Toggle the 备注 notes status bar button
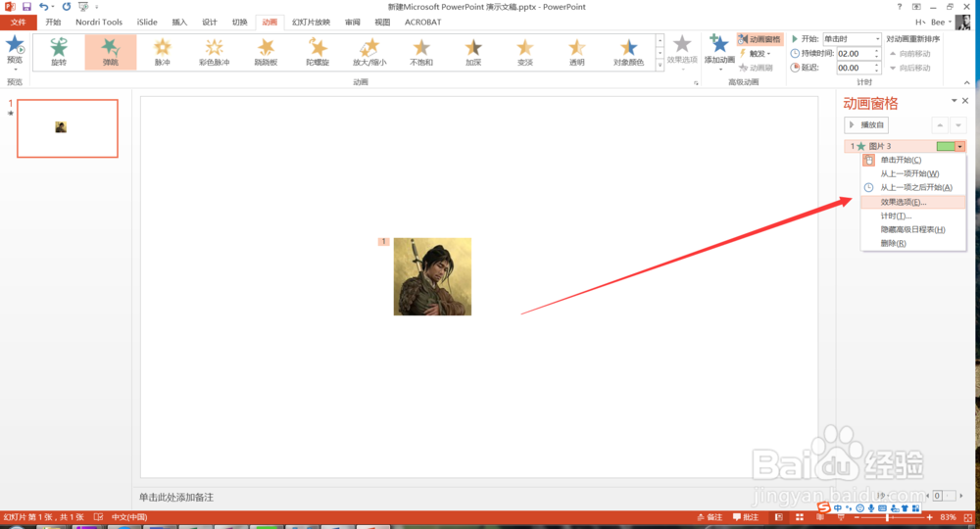The height and width of the screenshot is (529, 980). [x=710, y=517]
